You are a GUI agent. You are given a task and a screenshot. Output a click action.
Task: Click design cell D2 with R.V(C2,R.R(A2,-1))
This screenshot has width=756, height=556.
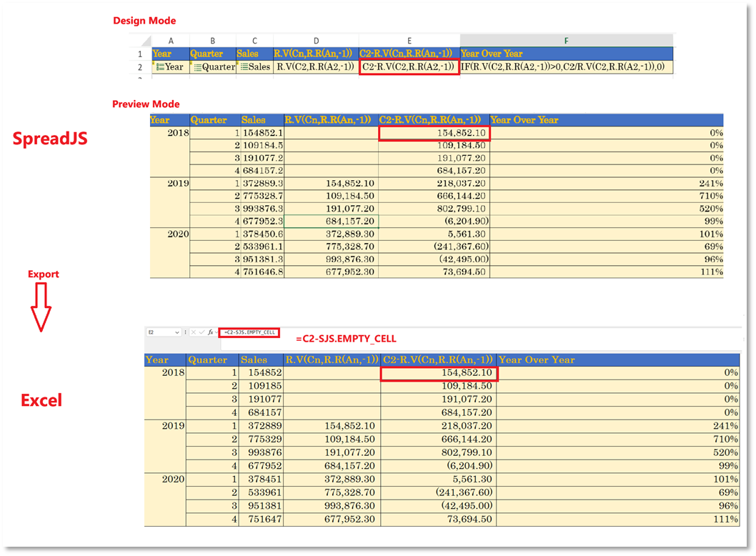pyautogui.click(x=316, y=67)
